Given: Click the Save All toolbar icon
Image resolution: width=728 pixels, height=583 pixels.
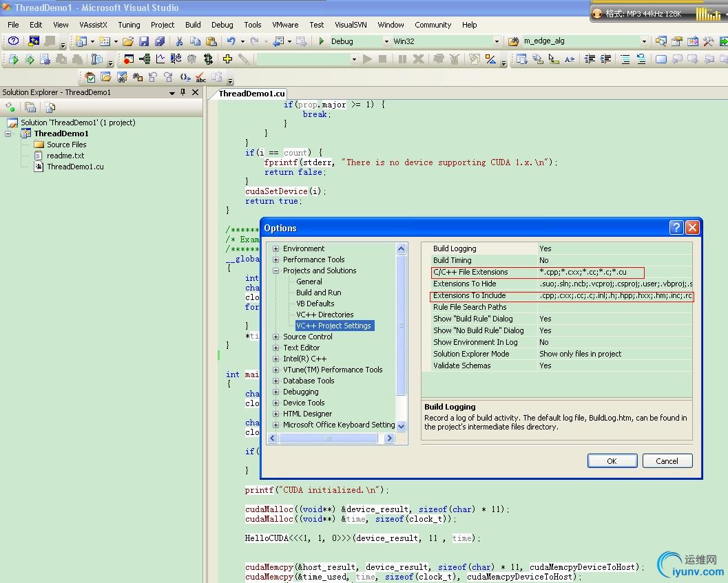Looking at the screenshot, I should coord(160,41).
